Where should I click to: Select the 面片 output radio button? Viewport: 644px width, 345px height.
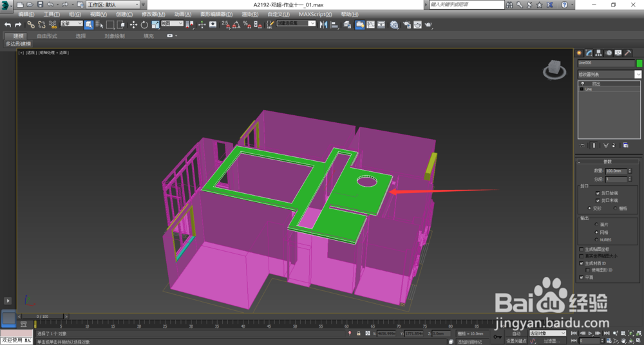(596, 225)
